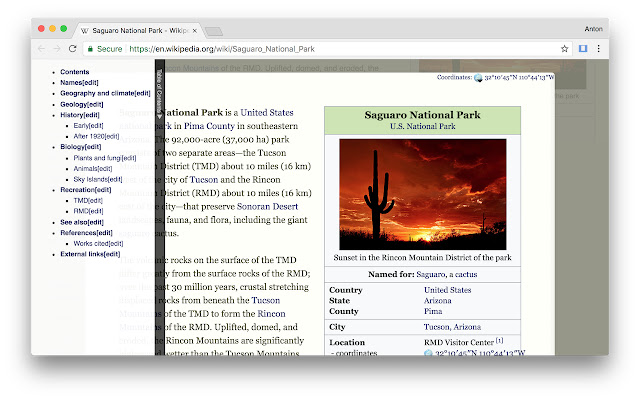Click the sunset saguaro infobox photo
The image size is (640, 400).
(422, 194)
